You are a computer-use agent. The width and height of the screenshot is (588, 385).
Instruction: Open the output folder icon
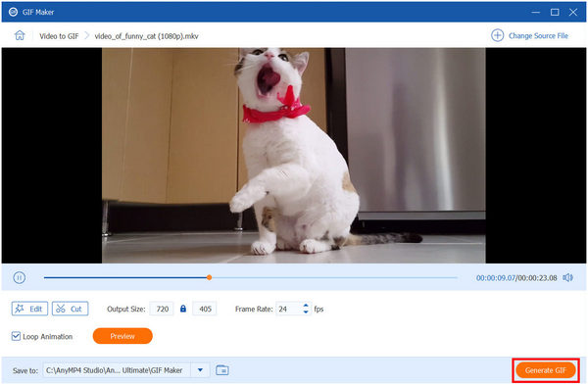coord(222,370)
